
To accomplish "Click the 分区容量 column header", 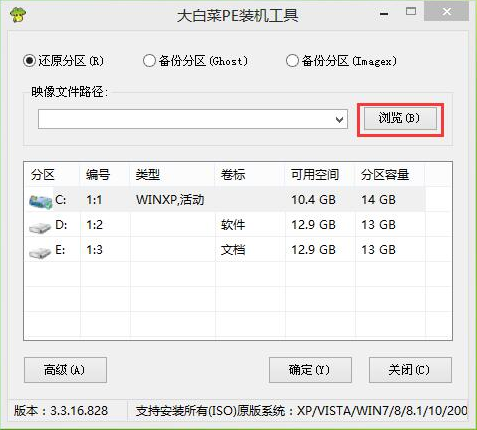I will [390, 174].
